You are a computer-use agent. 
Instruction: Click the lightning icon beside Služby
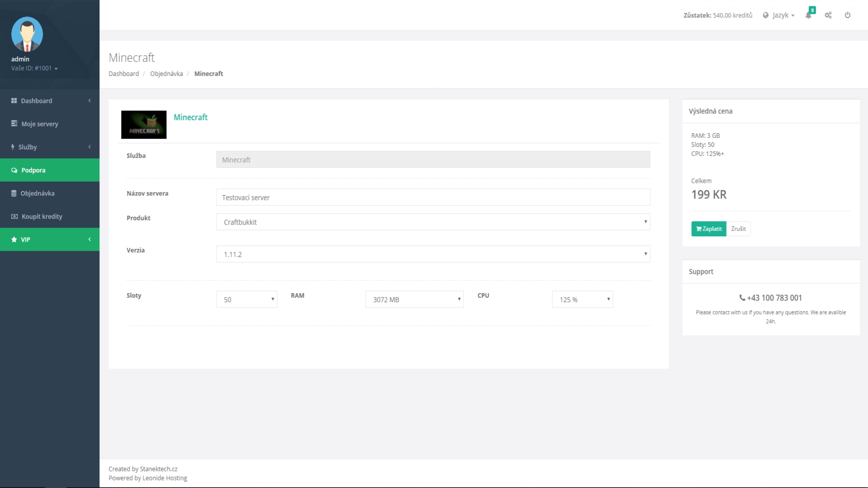13,147
